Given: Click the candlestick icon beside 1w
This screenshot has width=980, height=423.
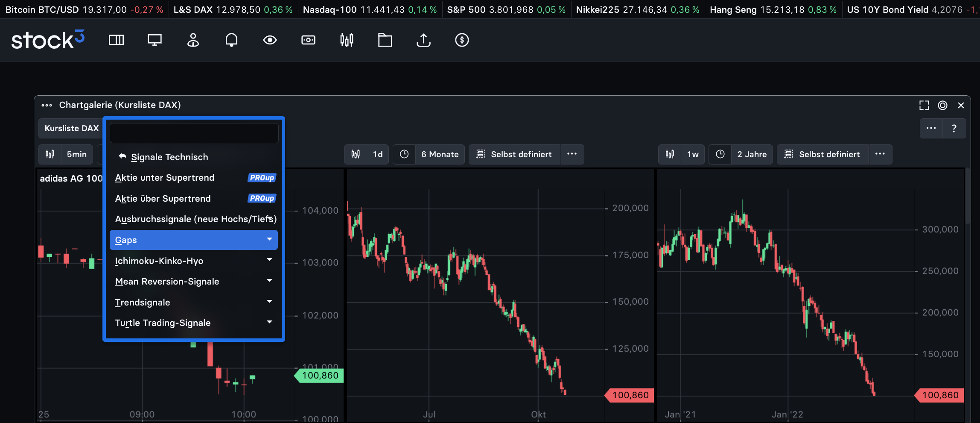Looking at the screenshot, I should [x=670, y=154].
